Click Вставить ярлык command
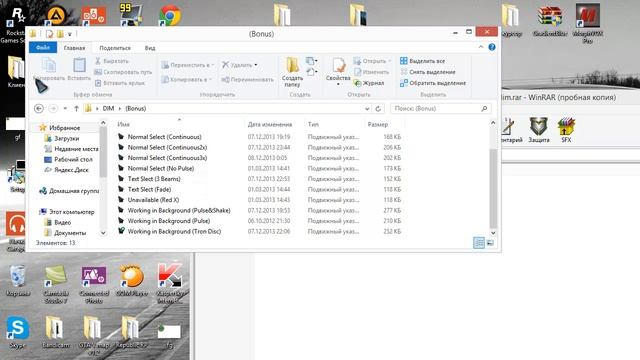 [120, 83]
